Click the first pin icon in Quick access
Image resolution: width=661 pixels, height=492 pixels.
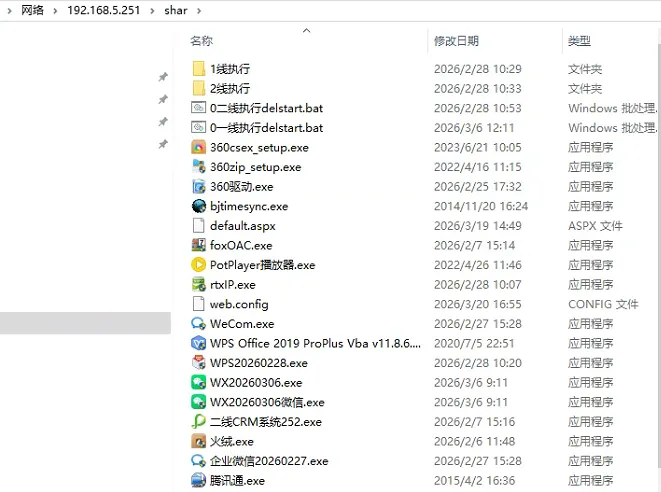163,77
